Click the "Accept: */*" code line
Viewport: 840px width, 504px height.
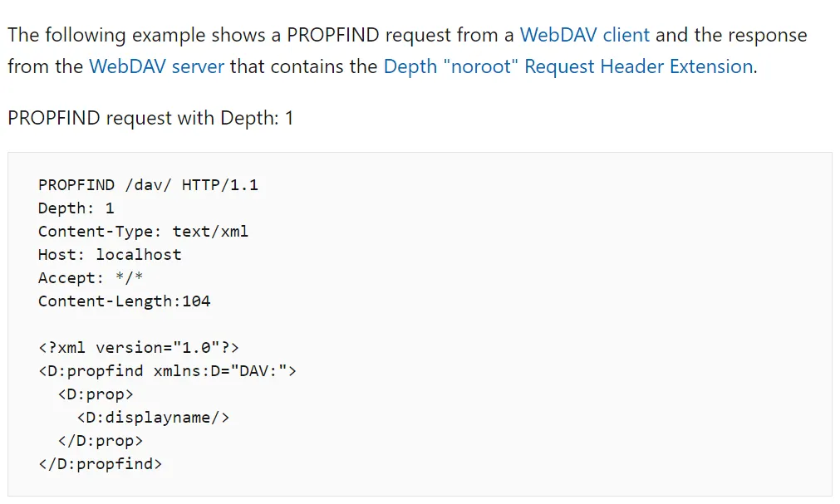[91, 277]
